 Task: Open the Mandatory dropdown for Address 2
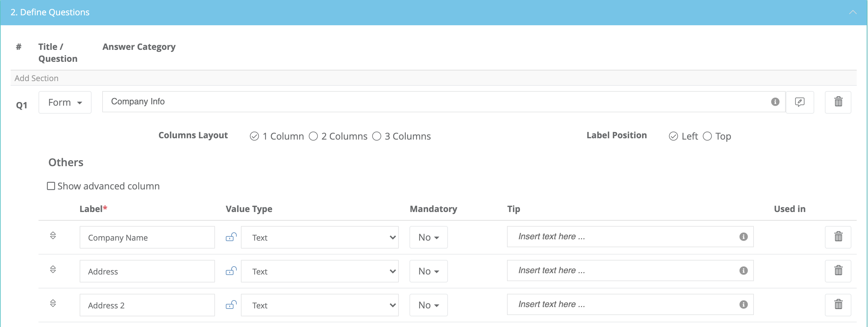428,305
